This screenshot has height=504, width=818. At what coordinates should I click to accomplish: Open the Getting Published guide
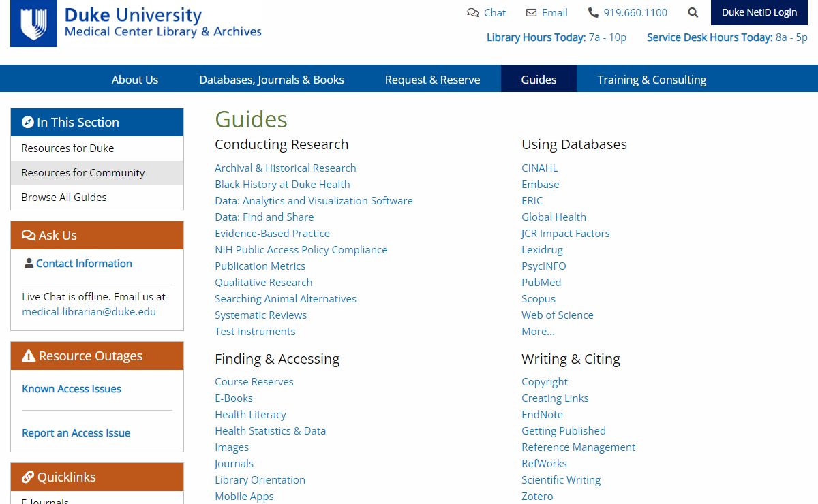(563, 430)
